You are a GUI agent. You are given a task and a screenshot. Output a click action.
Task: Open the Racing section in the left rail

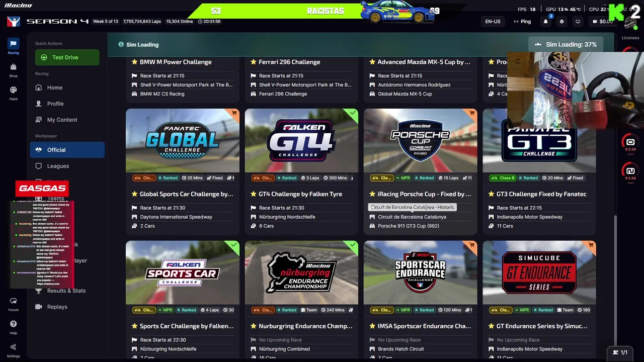[13, 46]
